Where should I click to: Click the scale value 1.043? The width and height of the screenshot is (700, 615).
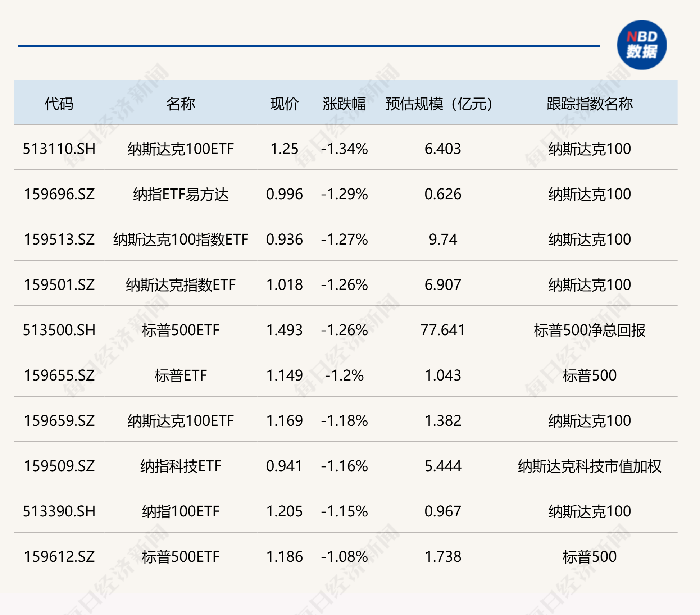pos(443,375)
